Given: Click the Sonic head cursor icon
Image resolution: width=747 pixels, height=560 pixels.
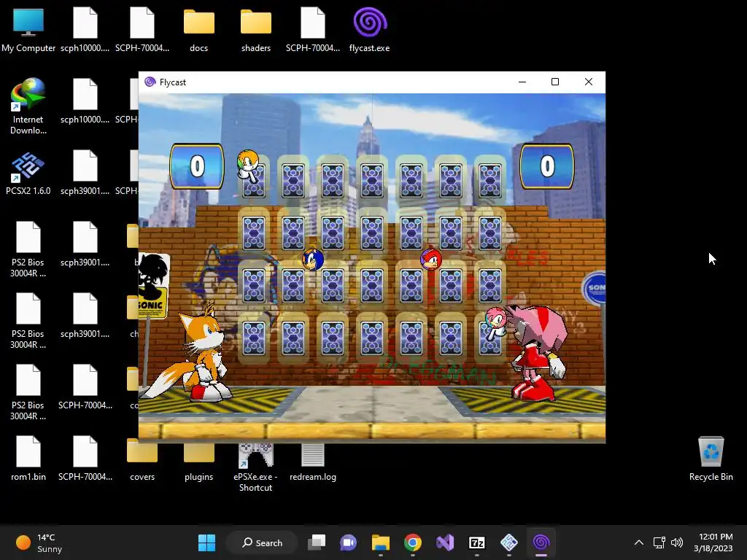Looking at the screenshot, I should (313, 260).
